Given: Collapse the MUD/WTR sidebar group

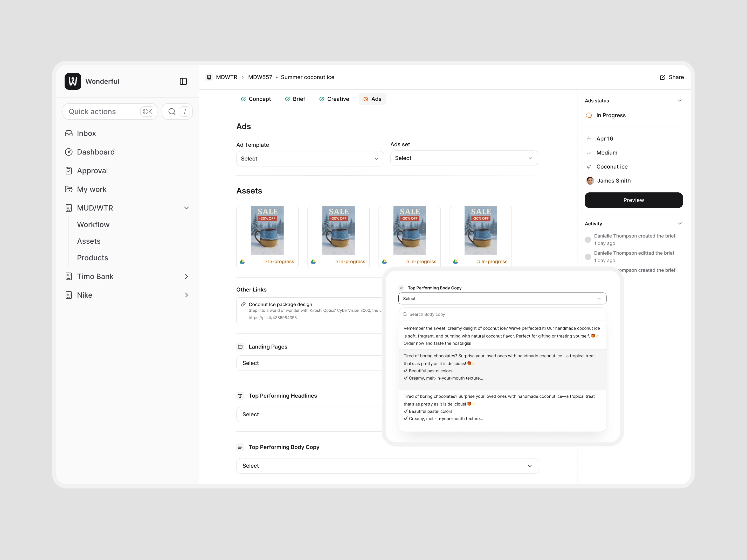Looking at the screenshot, I should pos(186,208).
